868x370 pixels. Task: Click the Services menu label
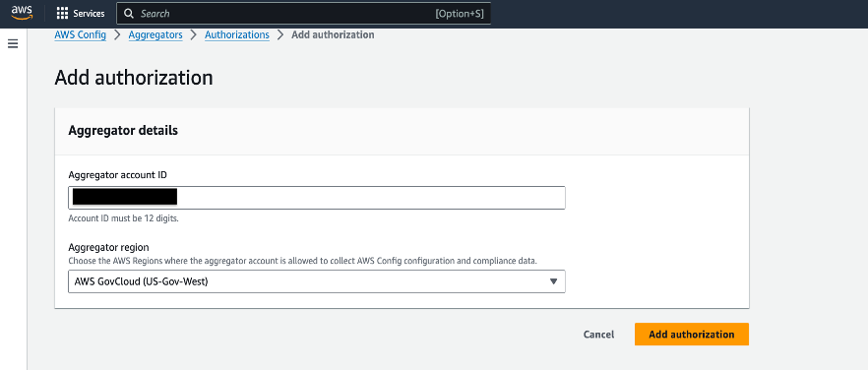click(x=90, y=14)
